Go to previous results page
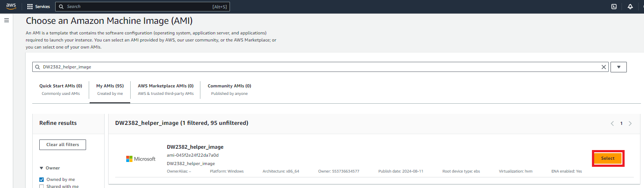644x188 pixels. pos(612,124)
